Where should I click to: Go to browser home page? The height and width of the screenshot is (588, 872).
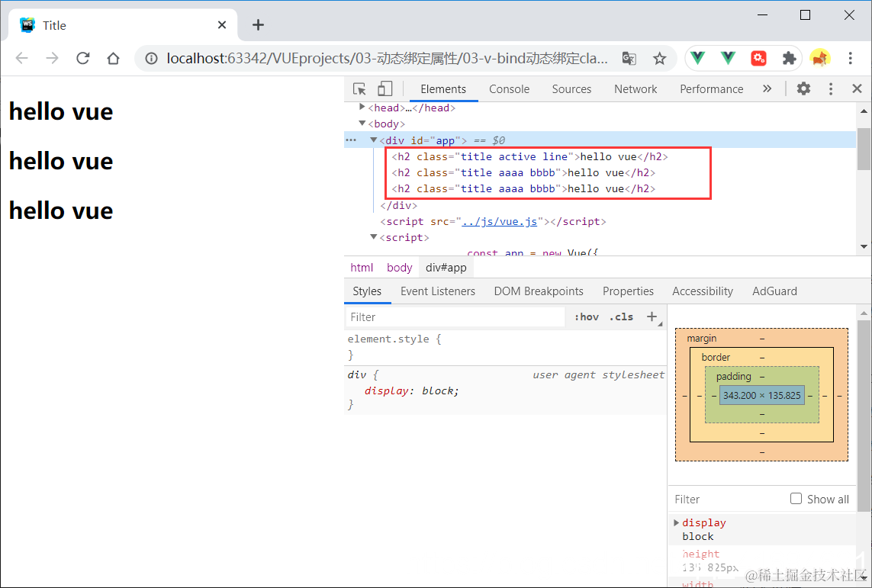click(x=114, y=59)
